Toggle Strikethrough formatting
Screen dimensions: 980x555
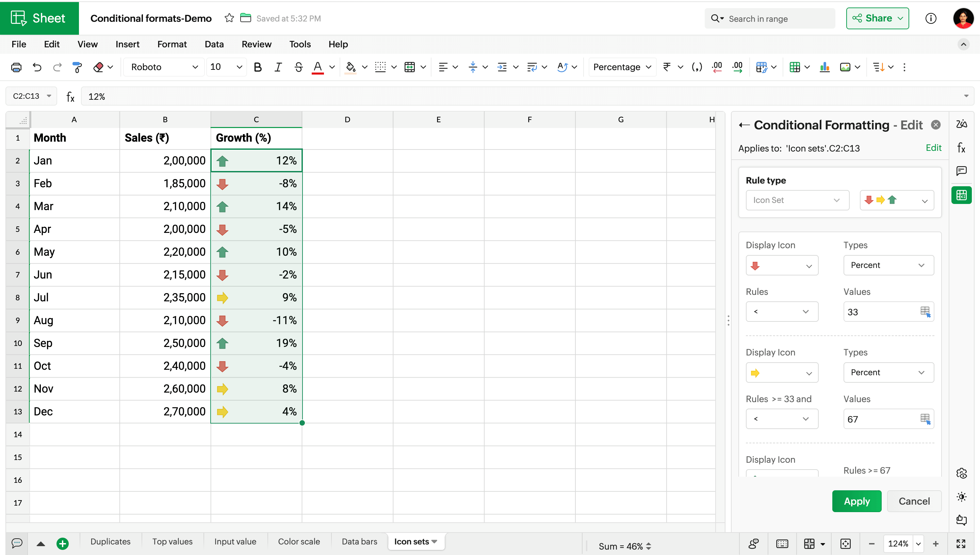click(298, 67)
